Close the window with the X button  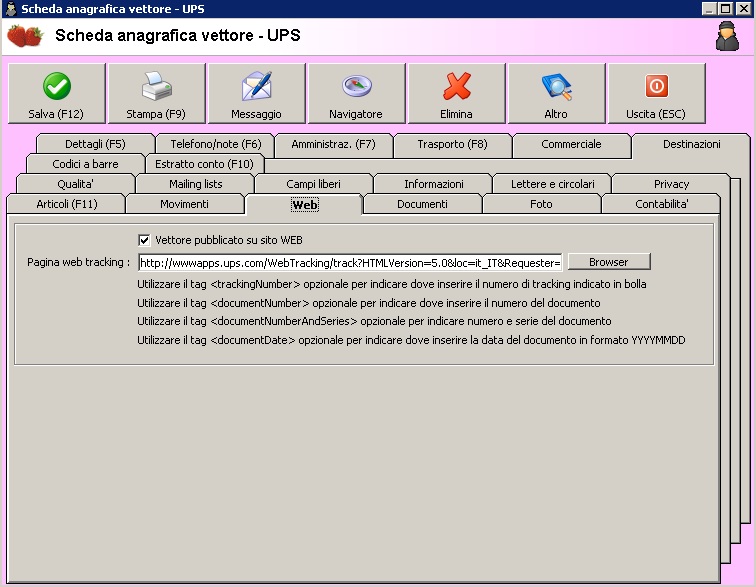[744, 9]
